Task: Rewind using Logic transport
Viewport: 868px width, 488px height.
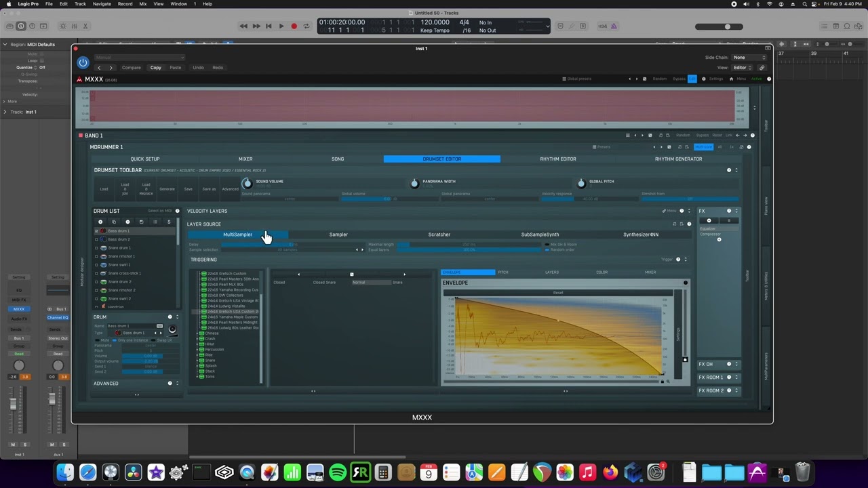Action: point(243,26)
